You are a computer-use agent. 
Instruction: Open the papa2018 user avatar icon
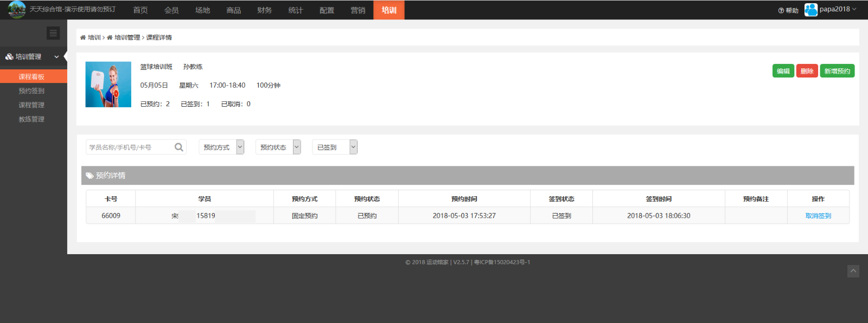coord(810,10)
